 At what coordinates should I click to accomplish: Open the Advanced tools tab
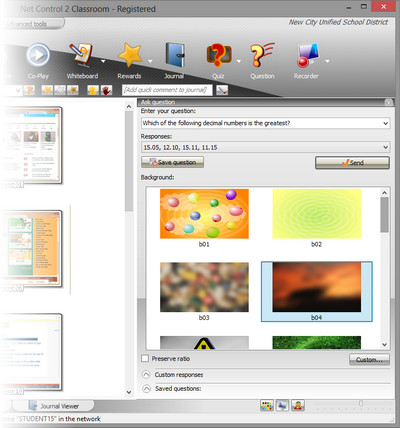(32, 24)
